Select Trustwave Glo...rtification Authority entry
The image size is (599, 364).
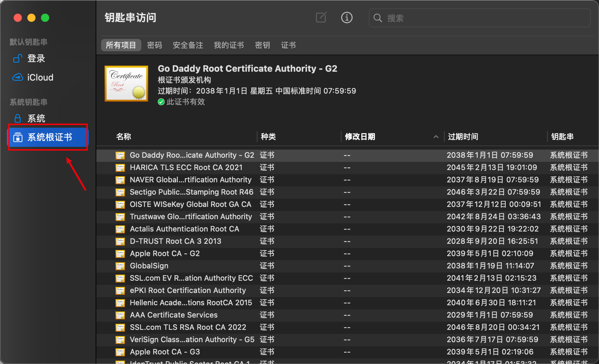[x=191, y=216]
